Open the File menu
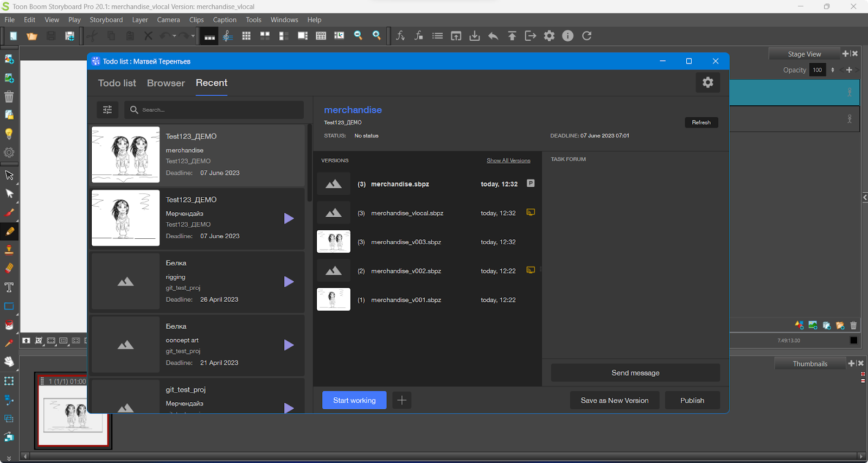Image resolution: width=868 pixels, height=463 pixels. click(x=10, y=20)
